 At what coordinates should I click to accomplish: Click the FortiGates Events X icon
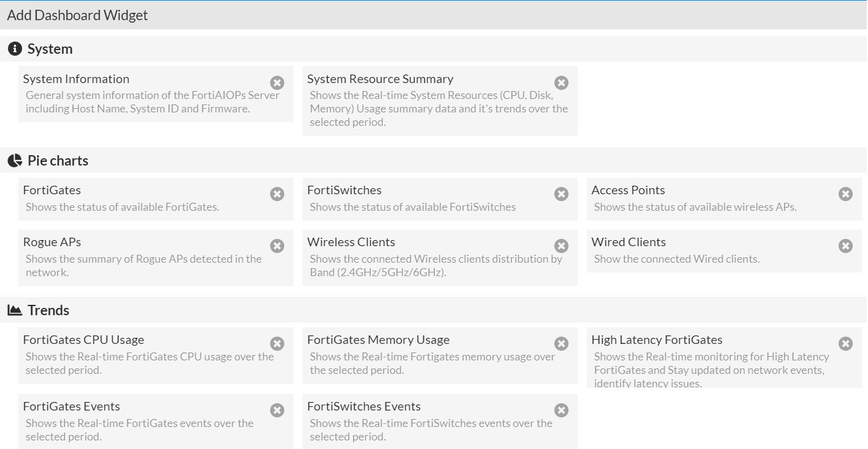[x=277, y=410]
